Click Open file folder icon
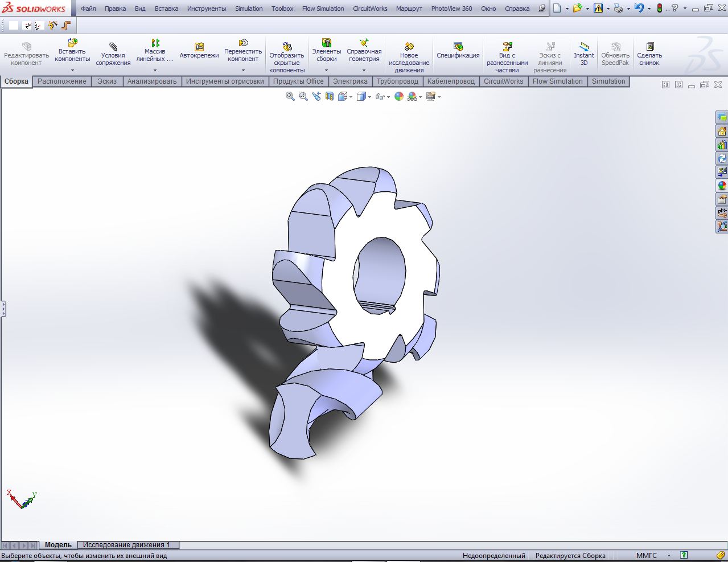 [578, 8]
